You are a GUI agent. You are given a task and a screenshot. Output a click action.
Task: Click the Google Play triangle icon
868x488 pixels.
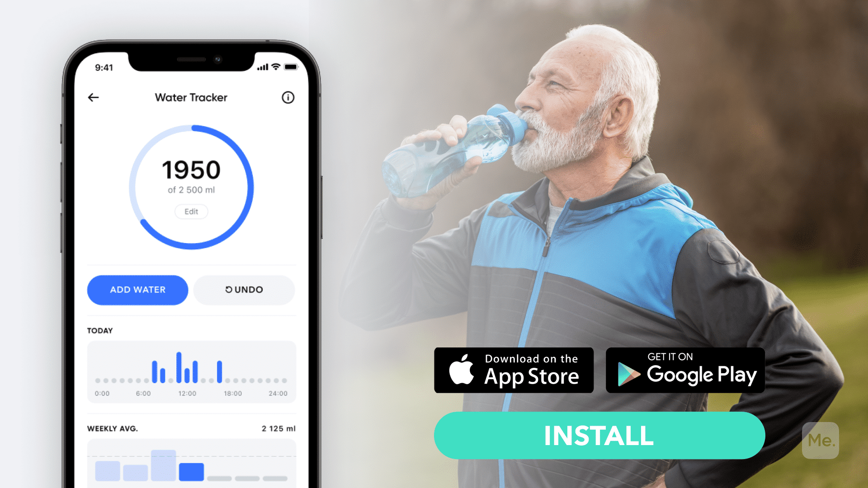(x=626, y=375)
